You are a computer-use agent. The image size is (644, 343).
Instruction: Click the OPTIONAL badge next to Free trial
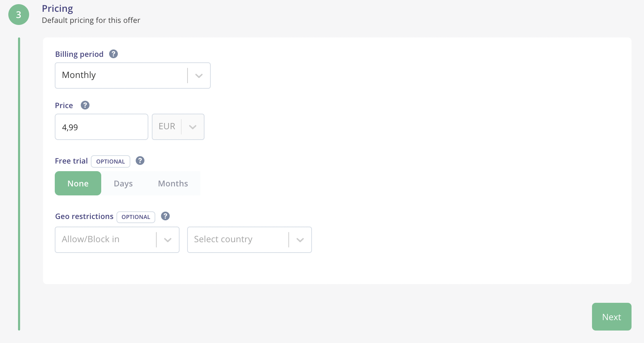(111, 161)
